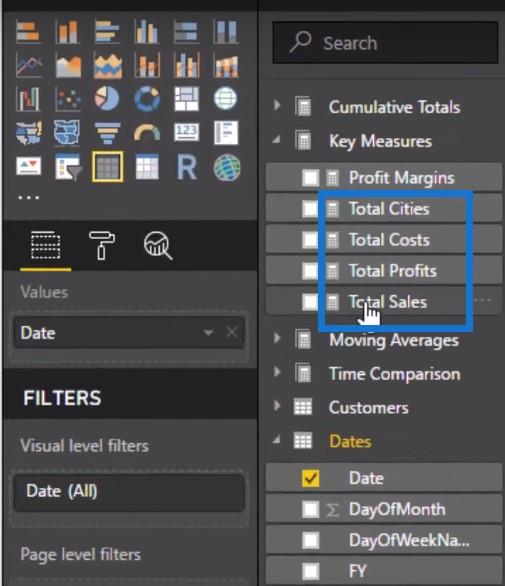Open the Date (All) visual filter
Screen dimensions: 505x586
click(x=129, y=491)
